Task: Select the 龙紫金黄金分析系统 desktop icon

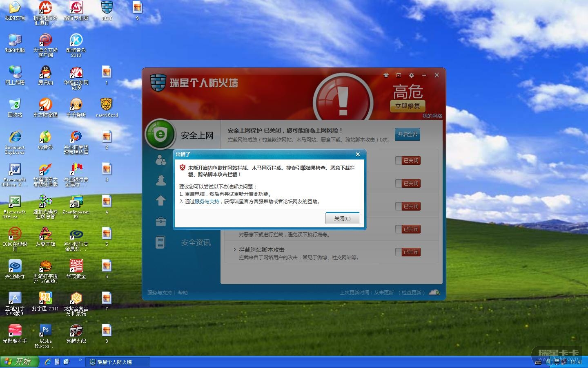Action: 76,304
